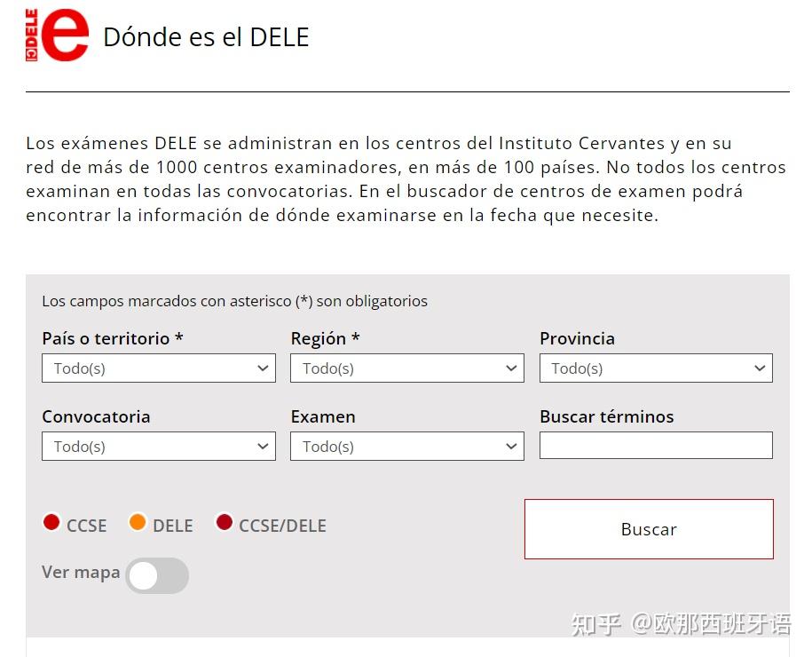This screenshot has height=657, width=812.
Task: Click the red DELE logo icon
Action: (x=58, y=36)
